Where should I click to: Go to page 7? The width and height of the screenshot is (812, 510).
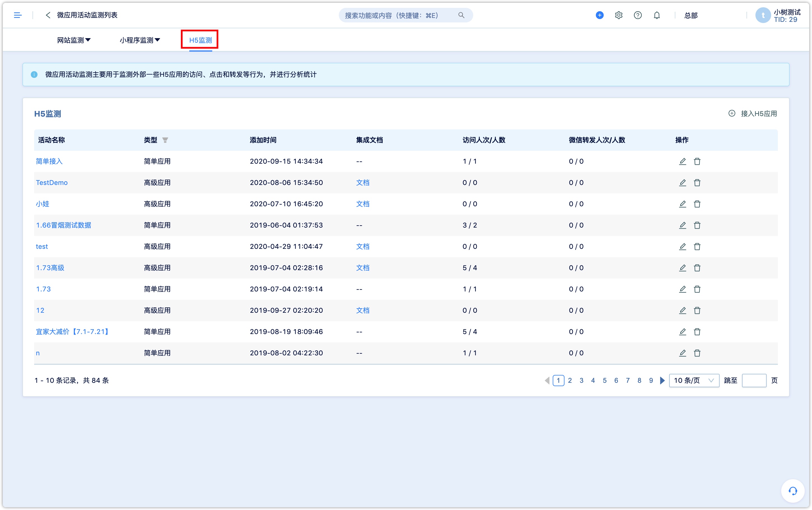coord(627,381)
